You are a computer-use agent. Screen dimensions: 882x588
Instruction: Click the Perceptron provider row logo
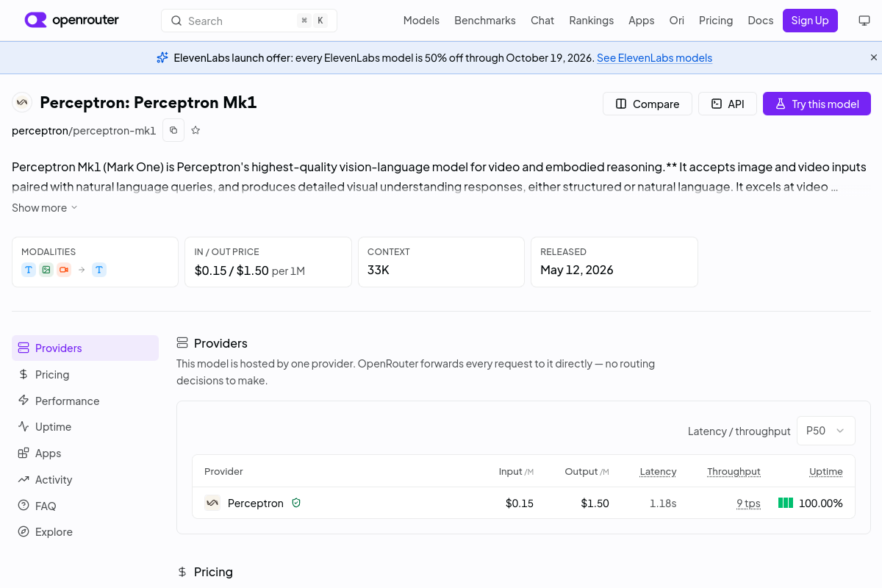click(212, 503)
